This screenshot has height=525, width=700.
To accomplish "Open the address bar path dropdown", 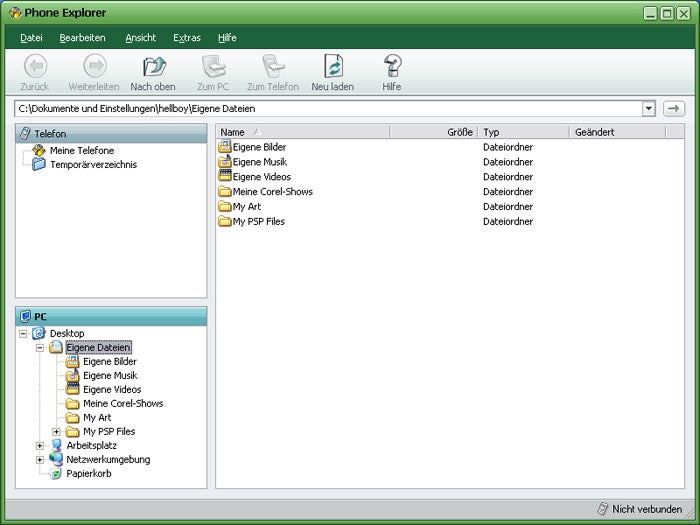I will pyautogui.click(x=648, y=108).
